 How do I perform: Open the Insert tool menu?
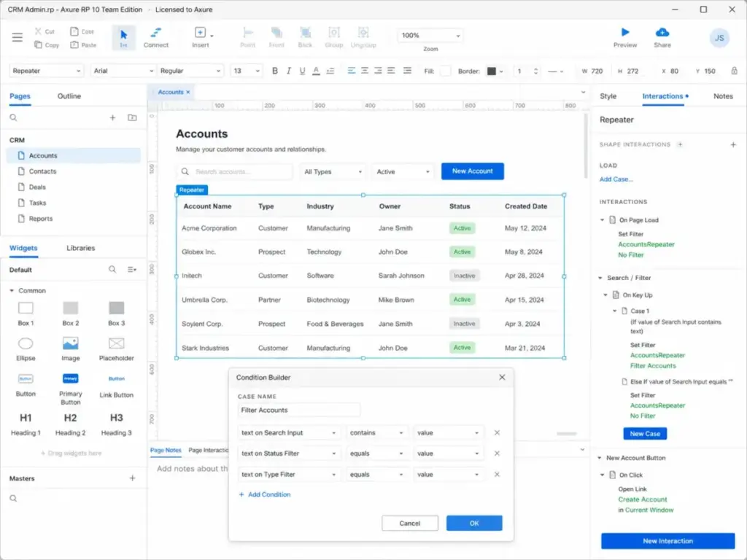[202, 38]
